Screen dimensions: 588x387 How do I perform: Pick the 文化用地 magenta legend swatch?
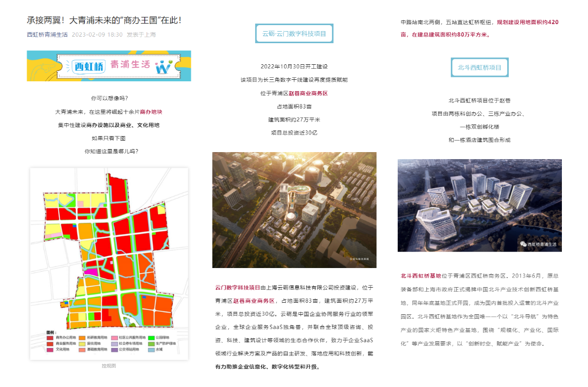[50, 350]
